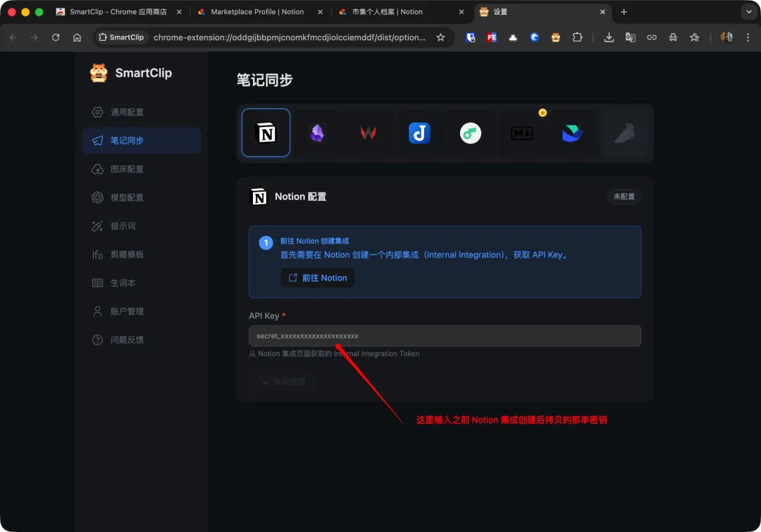Switch to Marketplace Profile Notion tab
The height and width of the screenshot is (532, 761).
257,12
